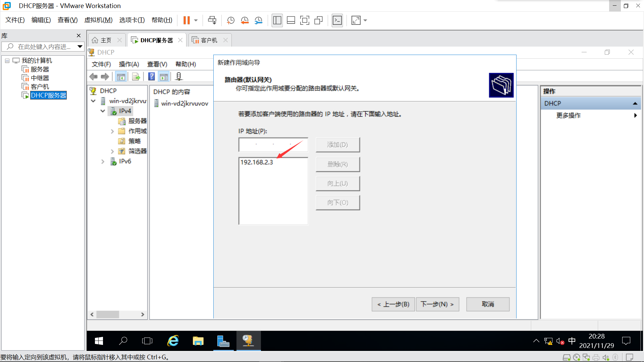The width and height of the screenshot is (644, 362).
Task: Click the send Ctrl+Alt+Del icon
Action: (x=212, y=20)
